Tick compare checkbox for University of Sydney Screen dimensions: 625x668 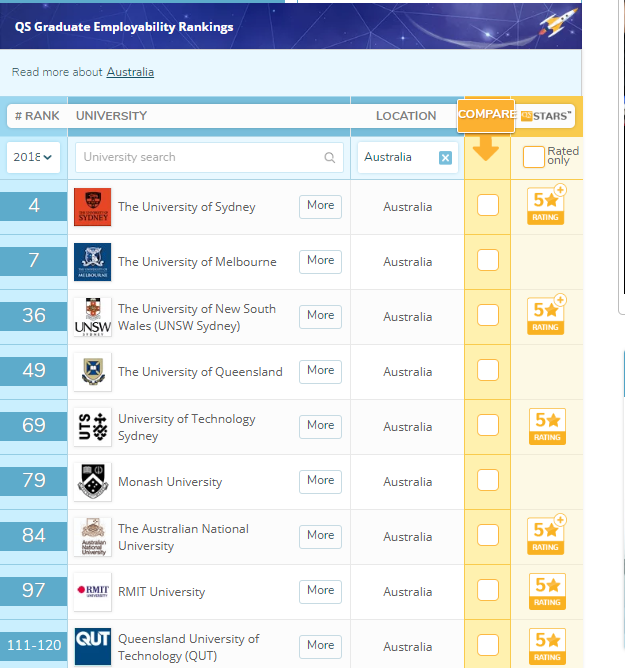coord(488,205)
